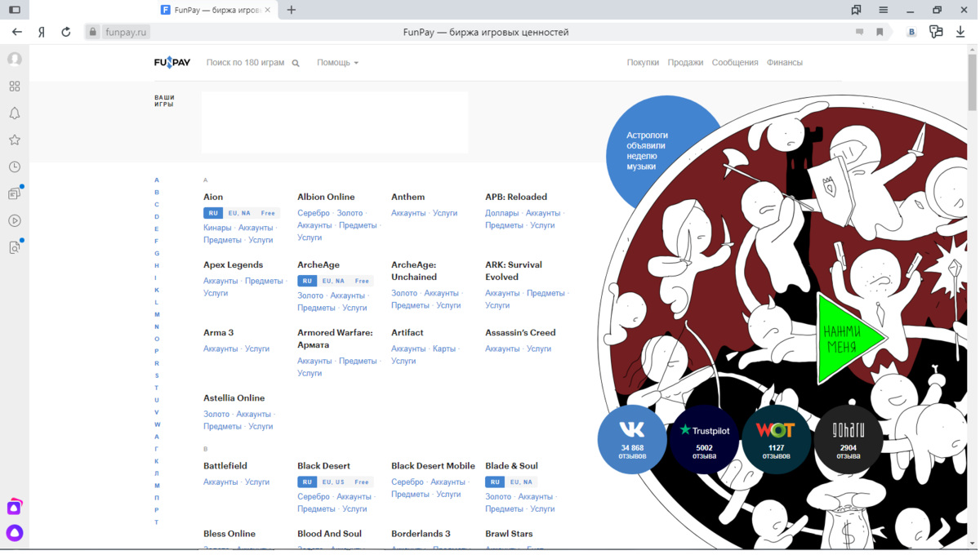
Task: Open the bookmarks manager icon in title bar
Action: click(856, 10)
